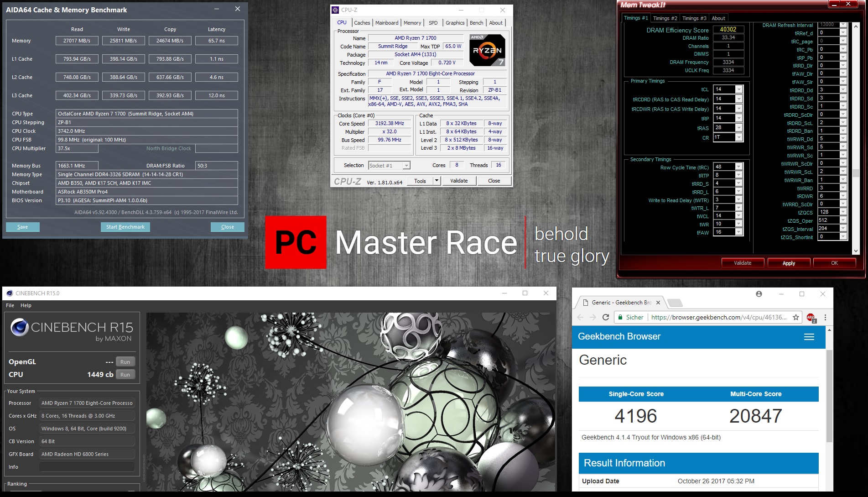Open the CPU-Z Tools dropdown arrow

[x=437, y=181]
